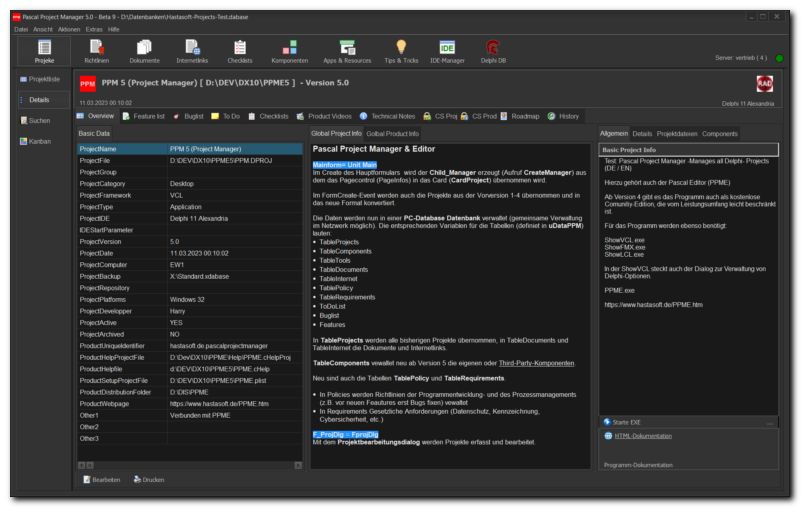This screenshot has width=801, height=508.
Task: Open the IDE-Manager toolbar icon
Action: coord(447,51)
